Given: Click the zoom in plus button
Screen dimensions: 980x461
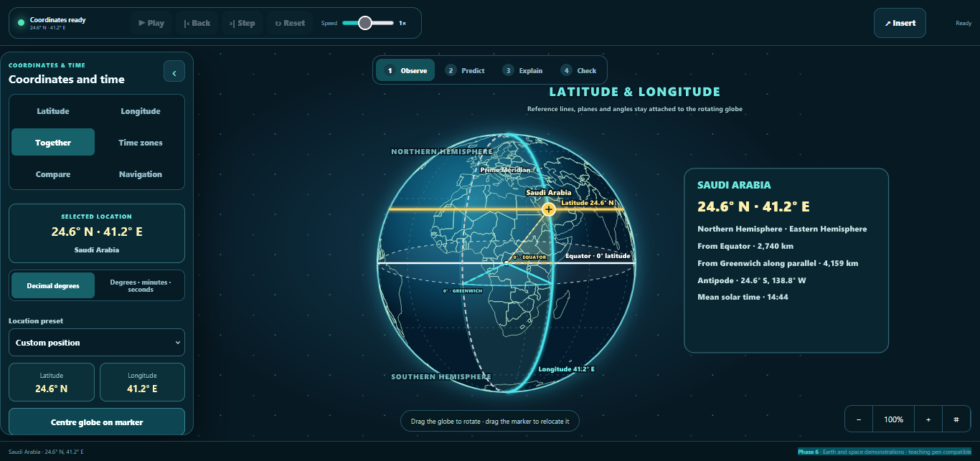Looking at the screenshot, I should pos(928,419).
